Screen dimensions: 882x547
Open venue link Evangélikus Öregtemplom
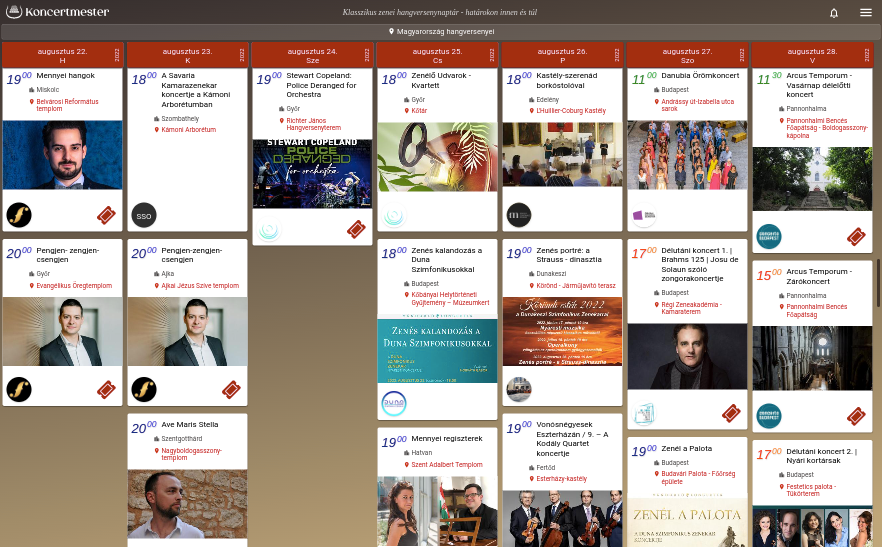74,286
